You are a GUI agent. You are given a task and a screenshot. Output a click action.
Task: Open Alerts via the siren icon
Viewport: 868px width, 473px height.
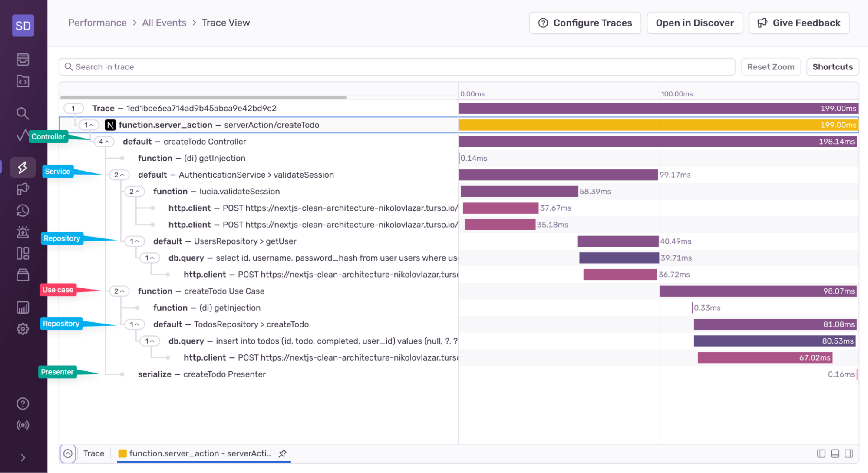pyautogui.click(x=23, y=232)
